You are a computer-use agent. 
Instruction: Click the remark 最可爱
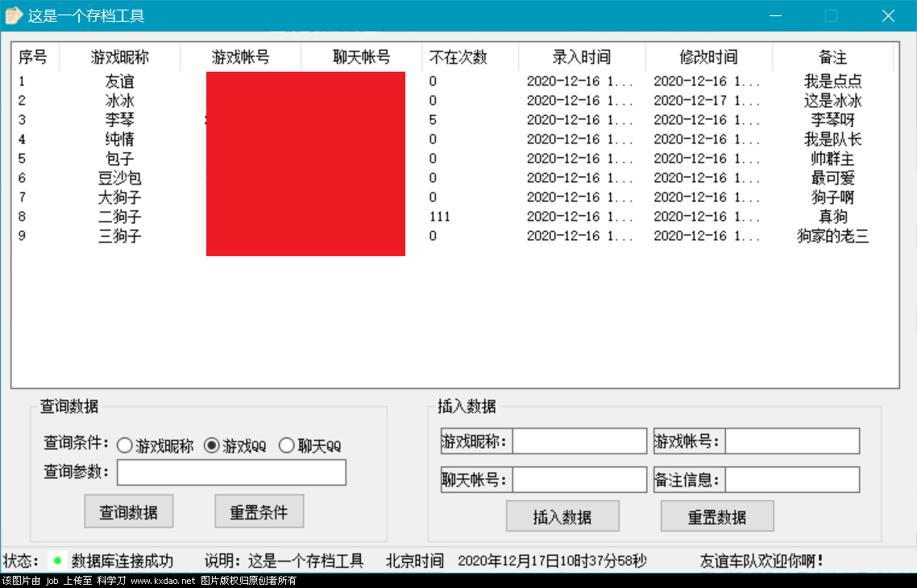tap(832, 178)
